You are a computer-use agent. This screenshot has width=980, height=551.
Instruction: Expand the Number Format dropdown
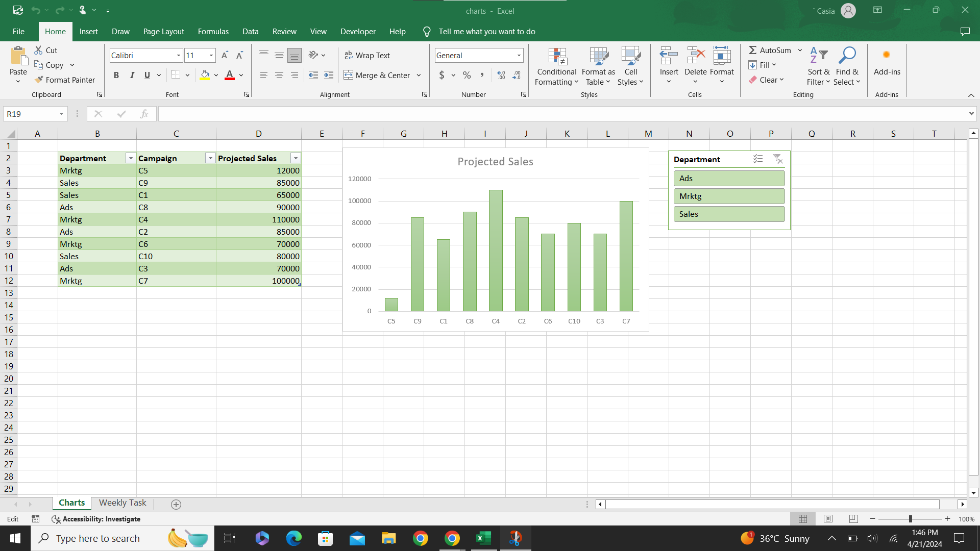[x=519, y=55]
